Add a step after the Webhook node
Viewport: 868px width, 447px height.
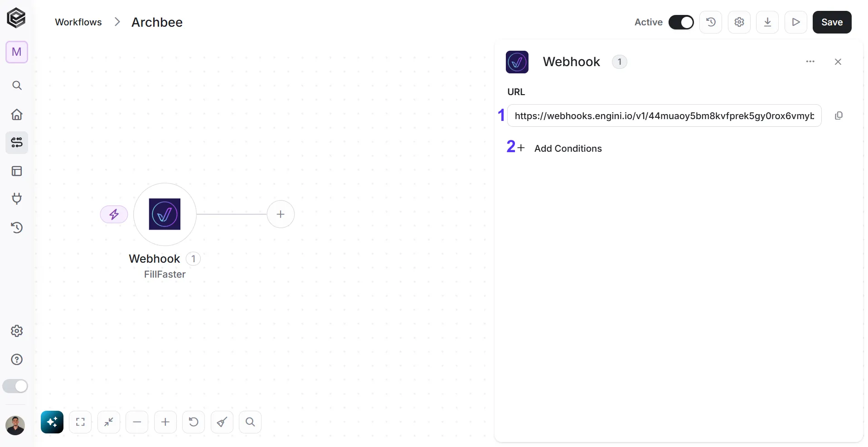281,214
